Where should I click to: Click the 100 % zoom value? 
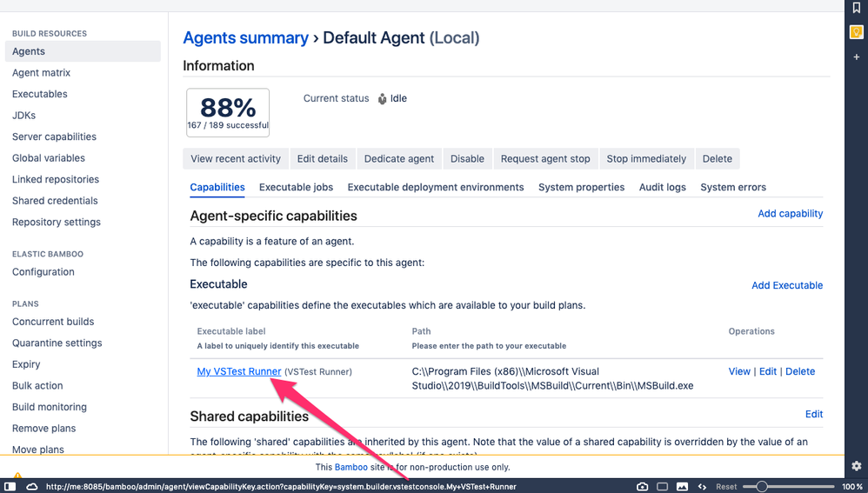(852, 487)
